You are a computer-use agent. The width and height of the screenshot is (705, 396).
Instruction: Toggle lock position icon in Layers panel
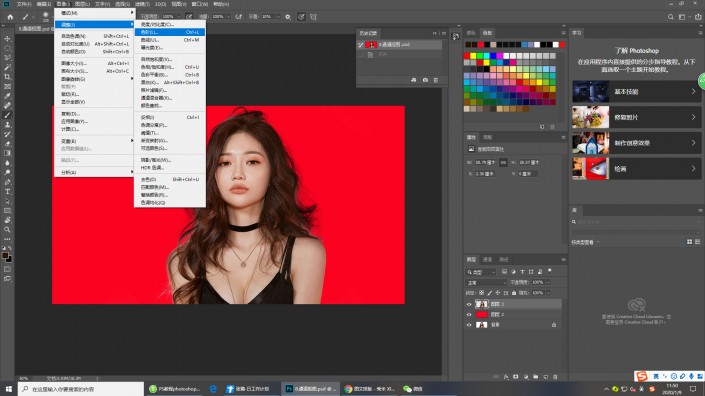[x=498, y=293]
